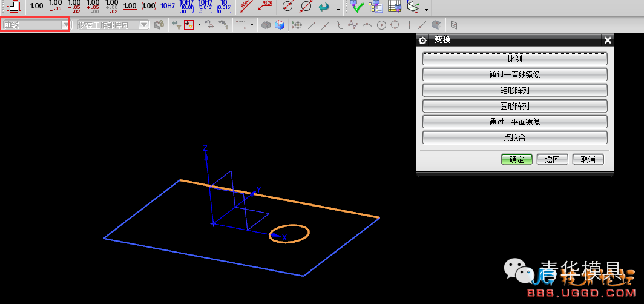The height and width of the screenshot is (304, 644).
Task: Choose 通过一平面镜像 option
Action: pyautogui.click(x=514, y=122)
